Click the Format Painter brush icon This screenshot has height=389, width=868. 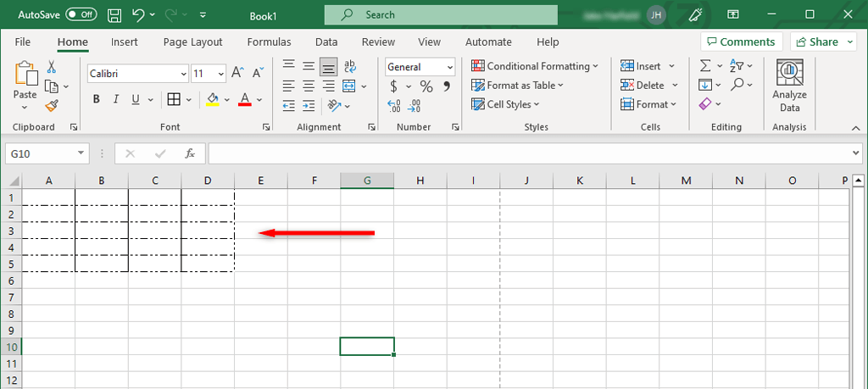pyautogui.click(x=52, y=105)
